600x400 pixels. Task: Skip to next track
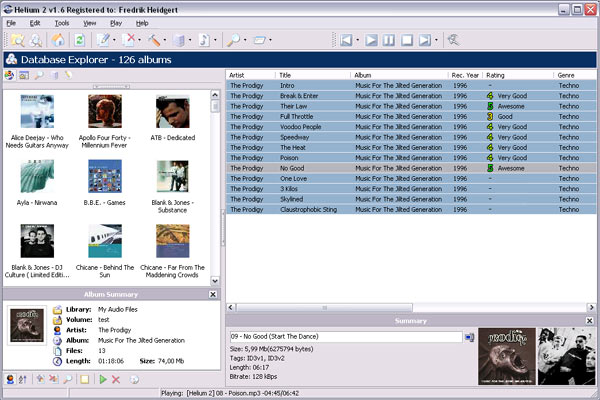click(425, 40)
